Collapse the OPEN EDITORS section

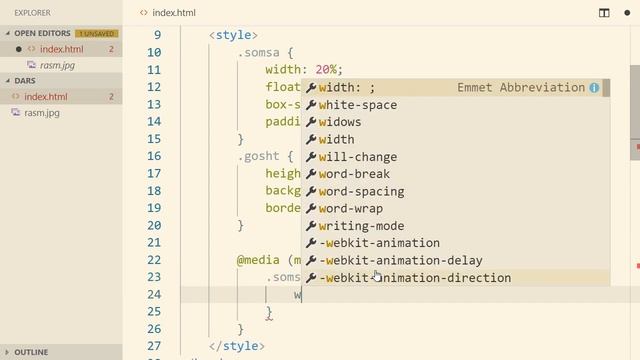pos(8,33)
